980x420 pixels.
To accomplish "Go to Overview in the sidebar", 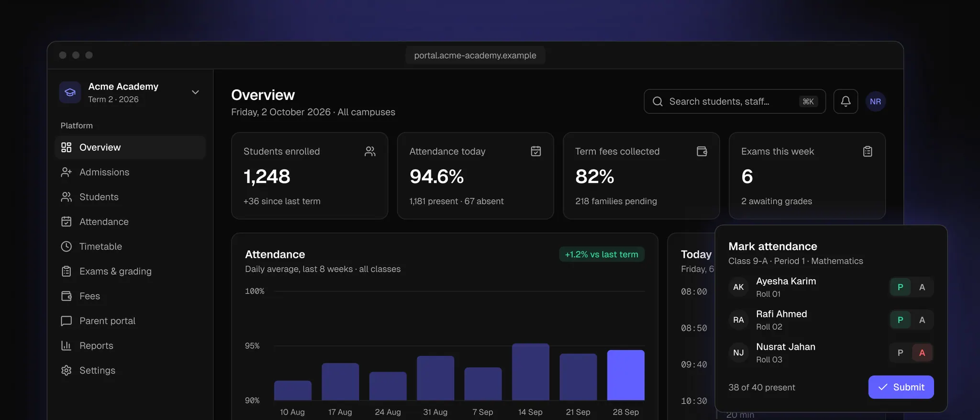I will tap(130, 147).
